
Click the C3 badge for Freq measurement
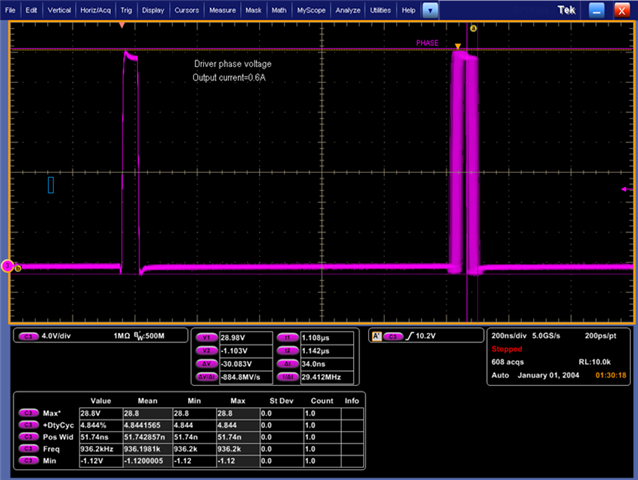click(x=28, y=448)
